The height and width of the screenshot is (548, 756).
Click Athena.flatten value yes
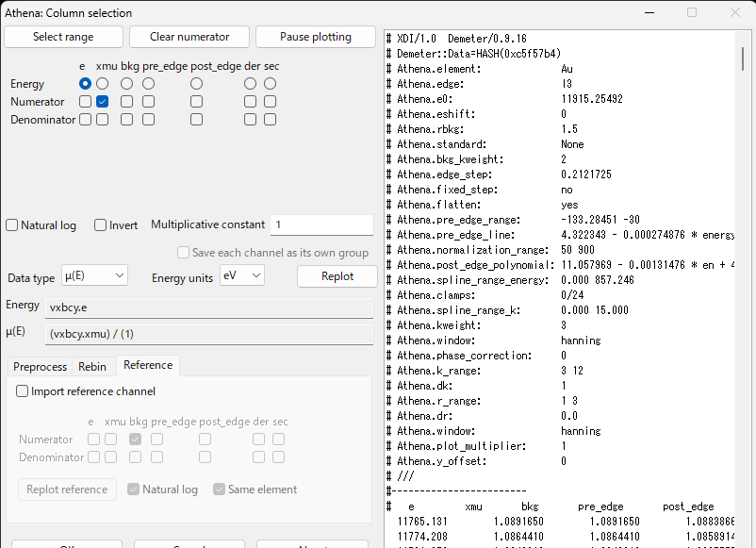(x=569, y=205)
